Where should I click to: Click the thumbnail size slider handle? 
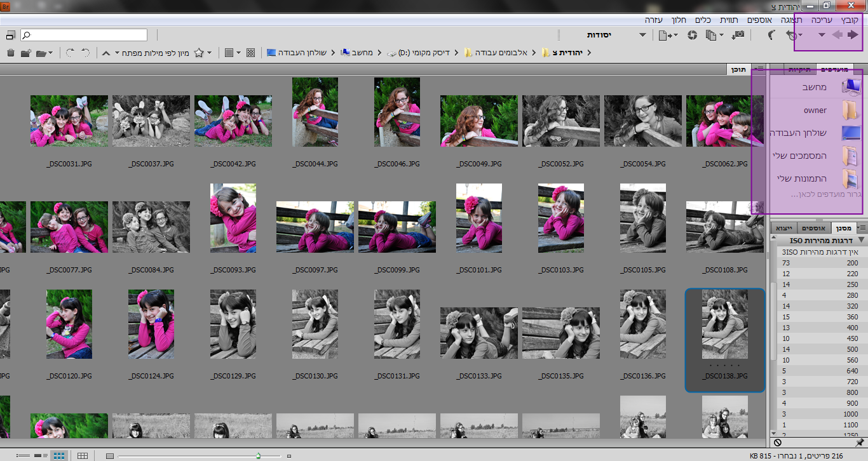point(258,456)
